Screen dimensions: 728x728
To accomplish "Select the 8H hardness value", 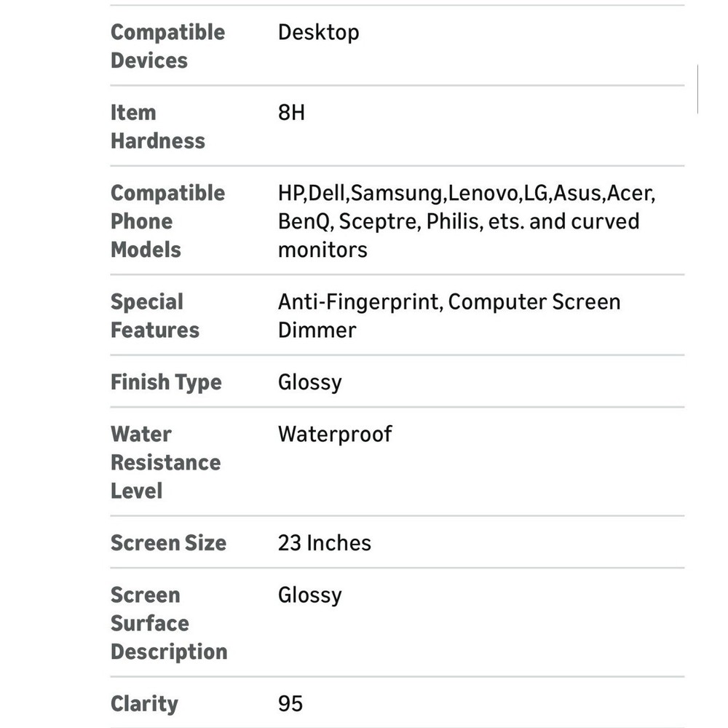I will point(291,113).
